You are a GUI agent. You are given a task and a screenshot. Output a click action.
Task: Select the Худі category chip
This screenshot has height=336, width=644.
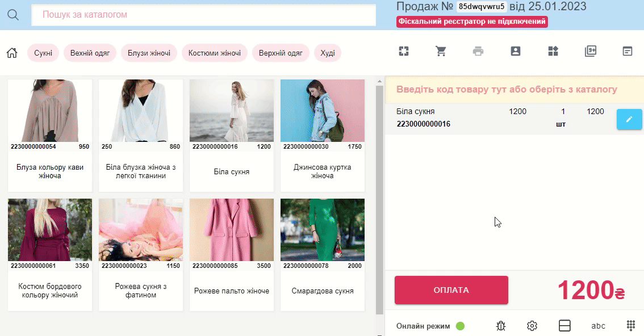click(x=328, y=53)
